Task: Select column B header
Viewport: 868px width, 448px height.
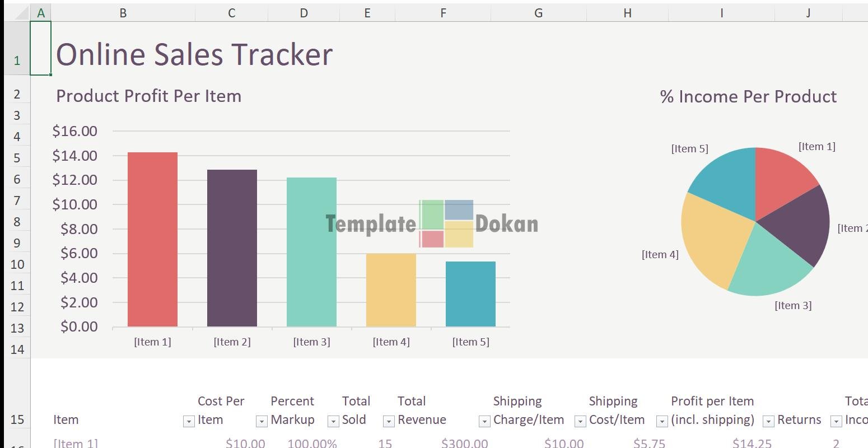Action: [x=123, y=13]
